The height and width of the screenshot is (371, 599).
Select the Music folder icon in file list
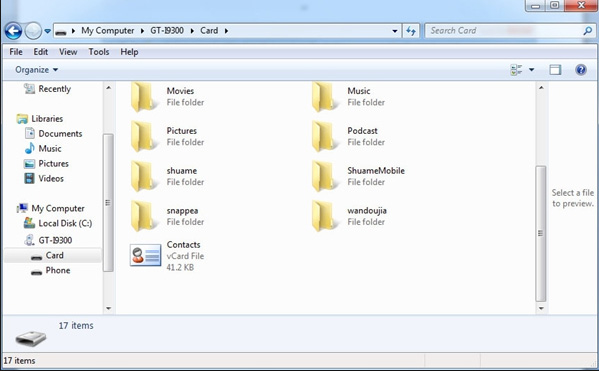[324, 97]
